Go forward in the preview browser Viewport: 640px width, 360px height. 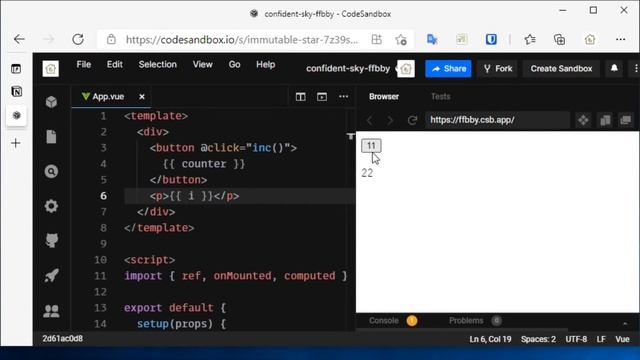click(390, 120)
